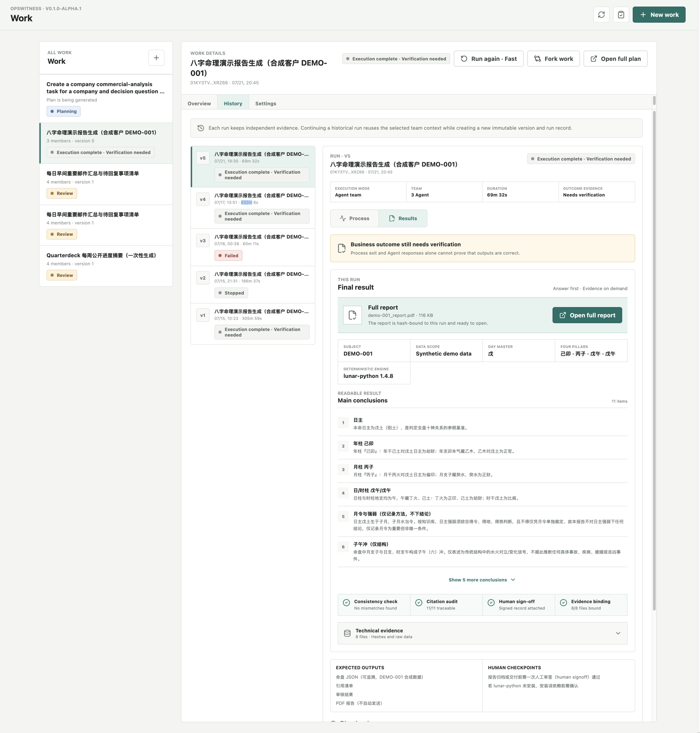This screenshot has height=733, width=700.
Task: Click conclusion 3 月柱 丙子
Action: click(x=482, y=470)
